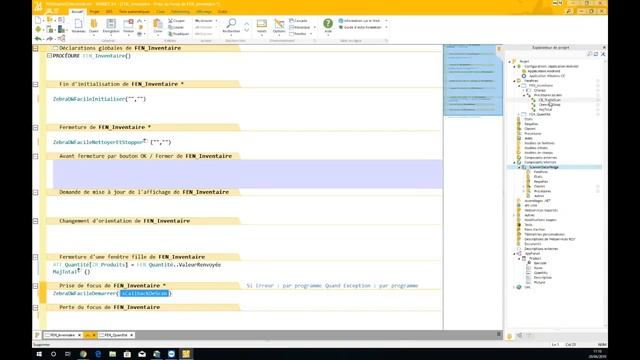Open the Accueil ribbon tab

pos(77,12)
